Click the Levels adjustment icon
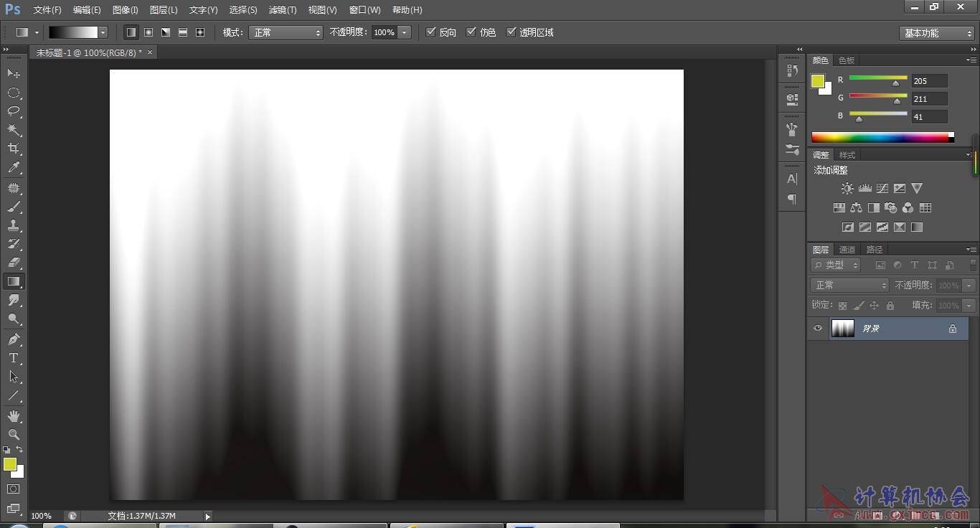 pos(864,189)
